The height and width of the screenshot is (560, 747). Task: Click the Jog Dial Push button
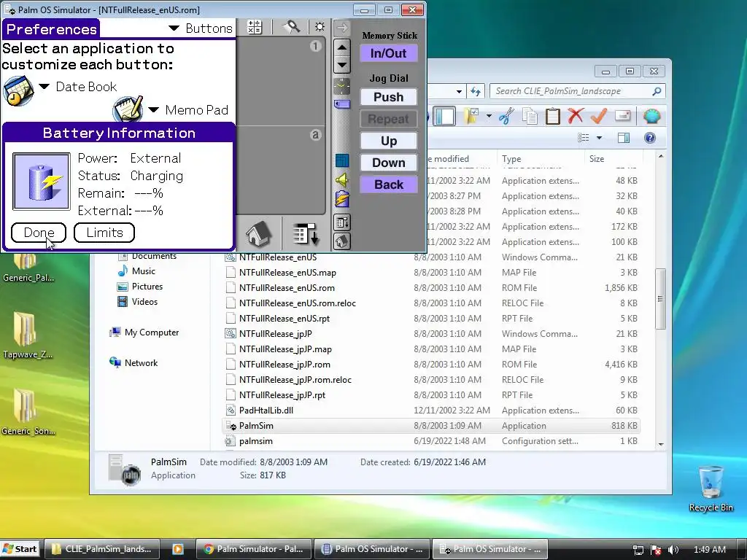tap(389, 97)
